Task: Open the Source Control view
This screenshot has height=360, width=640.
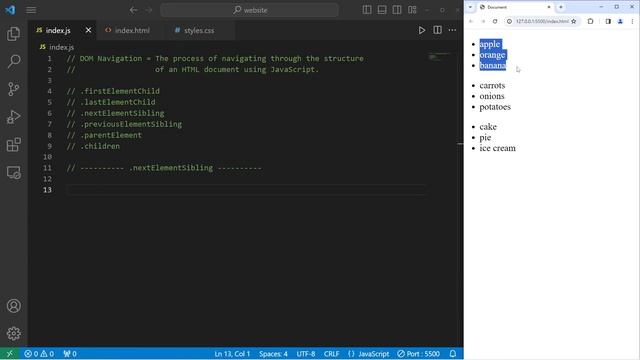Action: tap(13, 89)
